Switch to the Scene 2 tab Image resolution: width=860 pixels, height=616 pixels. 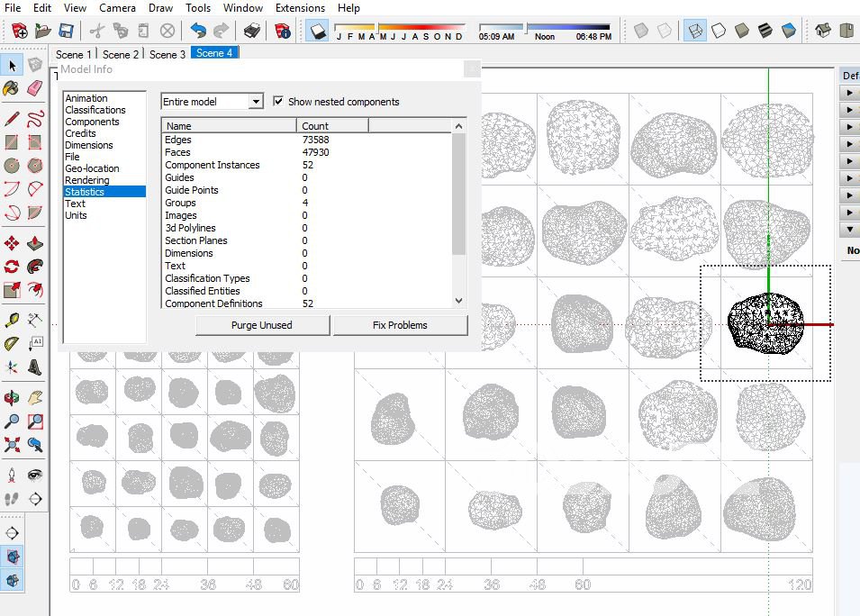tap(121, 54)
